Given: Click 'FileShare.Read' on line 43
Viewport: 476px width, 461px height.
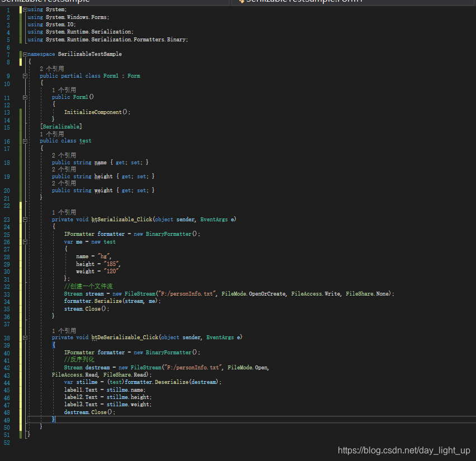Looking at the screenshot, I should tap(125, 375).
